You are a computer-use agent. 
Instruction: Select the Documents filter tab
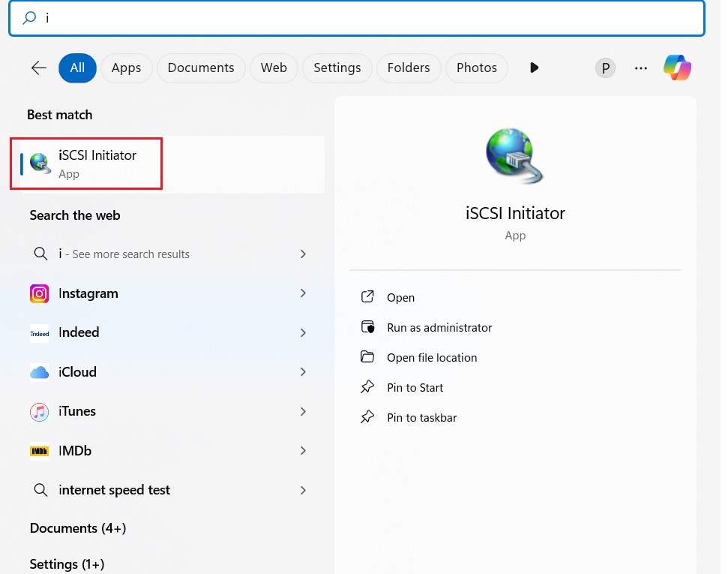[x=201, y=68]
